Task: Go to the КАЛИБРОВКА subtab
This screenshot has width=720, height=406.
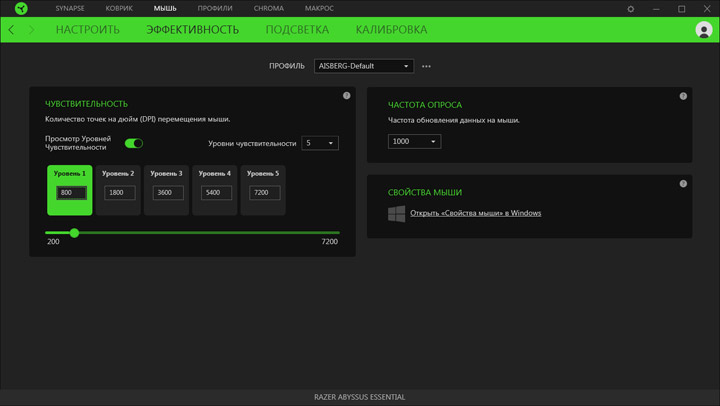Action: click(x=391, y=30)
